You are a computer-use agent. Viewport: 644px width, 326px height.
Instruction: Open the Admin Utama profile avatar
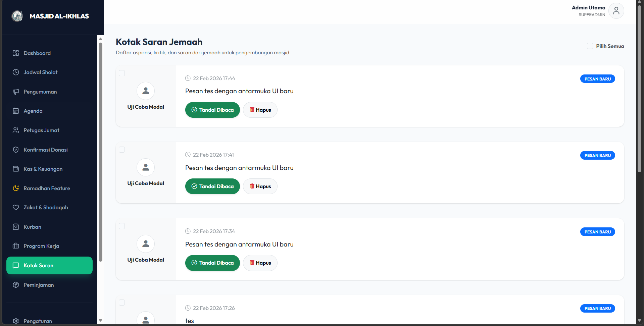coord(616,11)
